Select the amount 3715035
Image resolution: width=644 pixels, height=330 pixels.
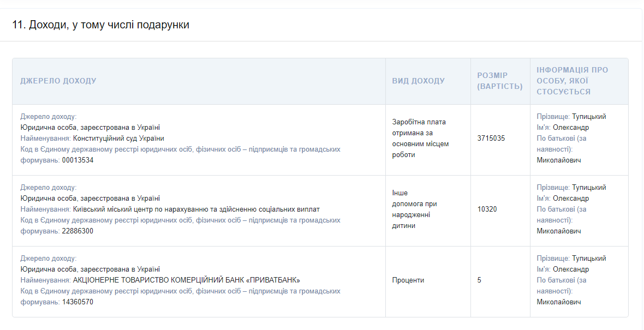(x=491, y=139)
